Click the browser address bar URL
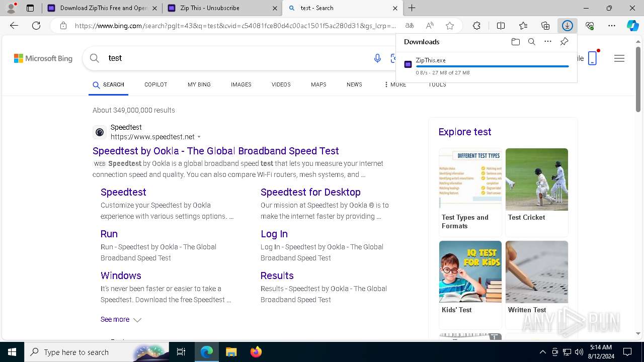Image resolution: width=644 pixels, height=362 pixels. tap(235, 26)
